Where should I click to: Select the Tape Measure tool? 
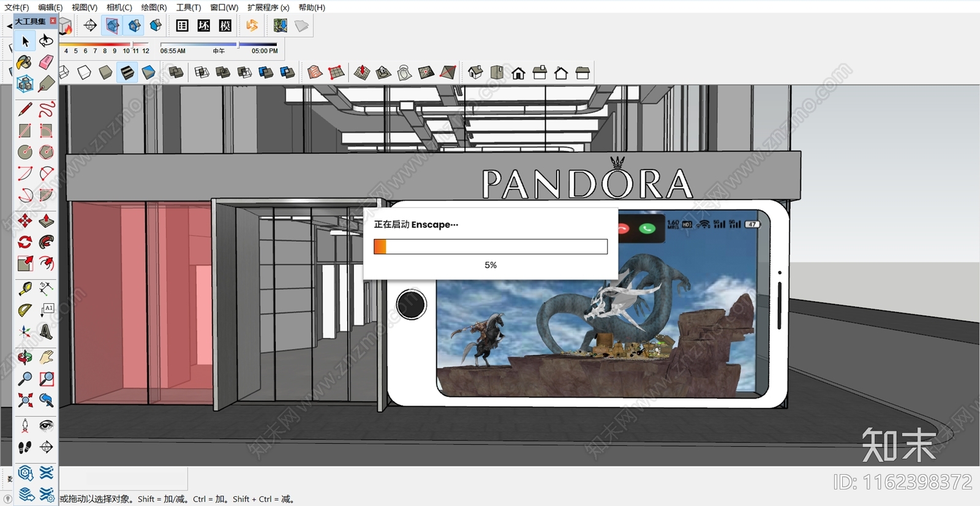(25, 289)
